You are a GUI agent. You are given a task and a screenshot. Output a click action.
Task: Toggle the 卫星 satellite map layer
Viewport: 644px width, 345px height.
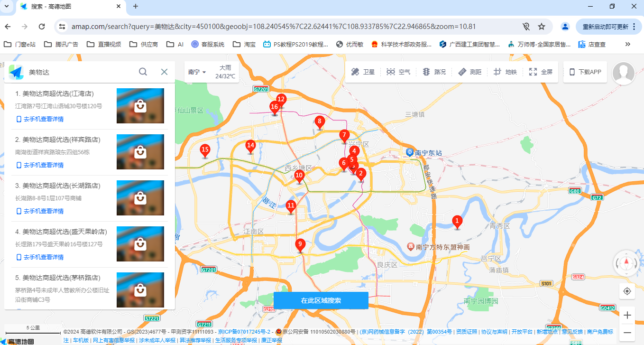click(363, 72)
